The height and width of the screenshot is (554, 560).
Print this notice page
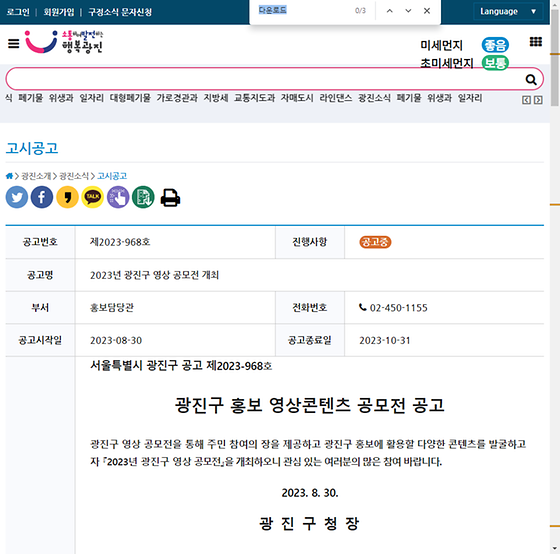[x=170, y=198]
